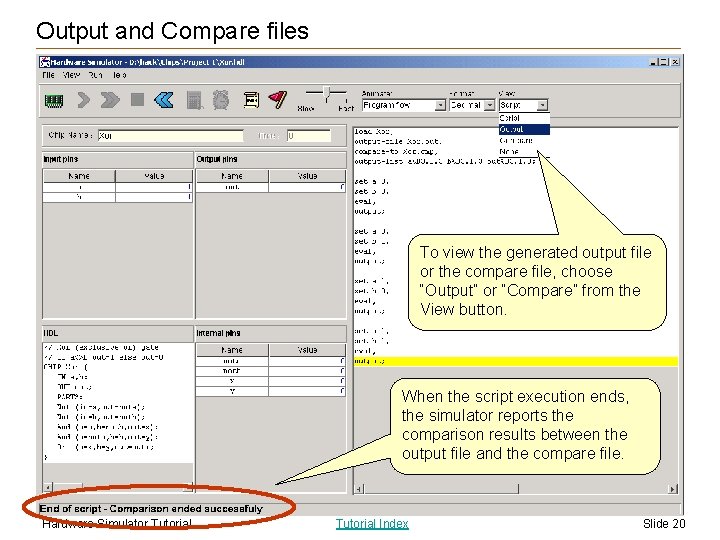This screenshot has height=540, width=720.
Task: Click the 'load Xor' script line
Action: coord(373,132)
